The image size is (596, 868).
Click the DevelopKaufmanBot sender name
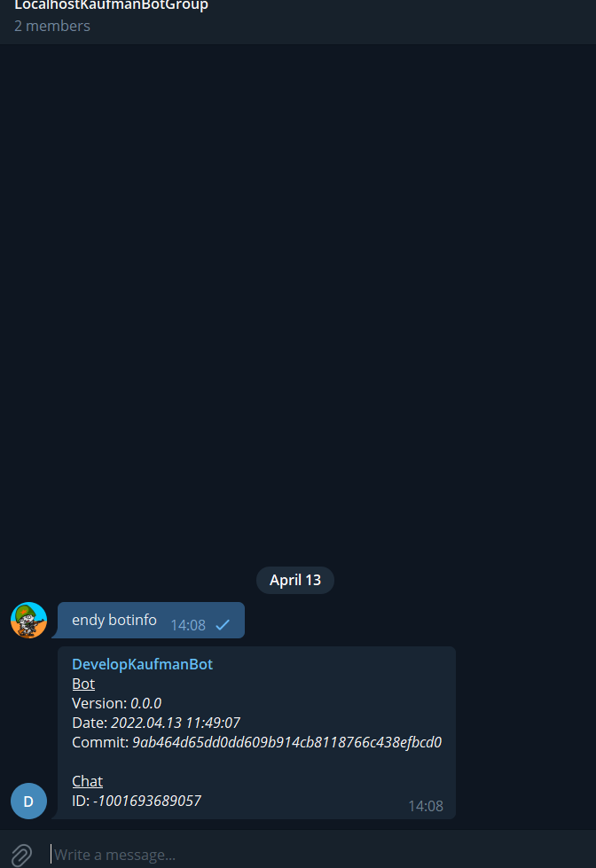(143, 664)
